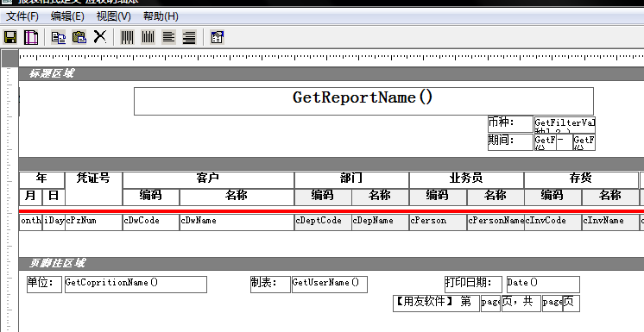Select the 标题区域 section band
Screen dimensions: 644x332
(331, 73)
